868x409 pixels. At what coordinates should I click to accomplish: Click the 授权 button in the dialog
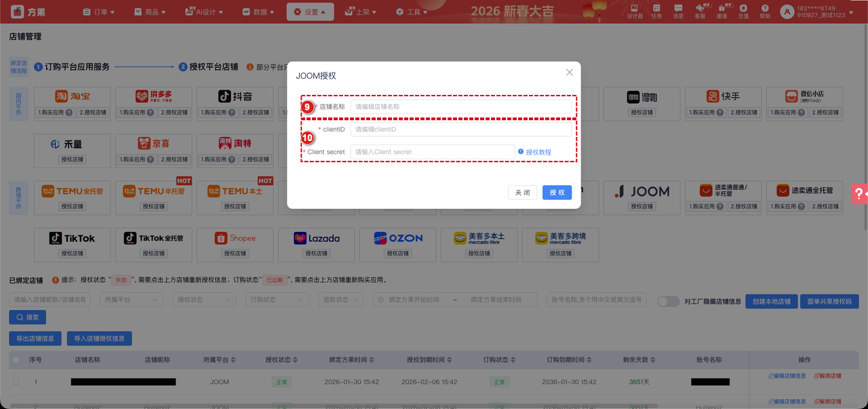pos(557,193)
